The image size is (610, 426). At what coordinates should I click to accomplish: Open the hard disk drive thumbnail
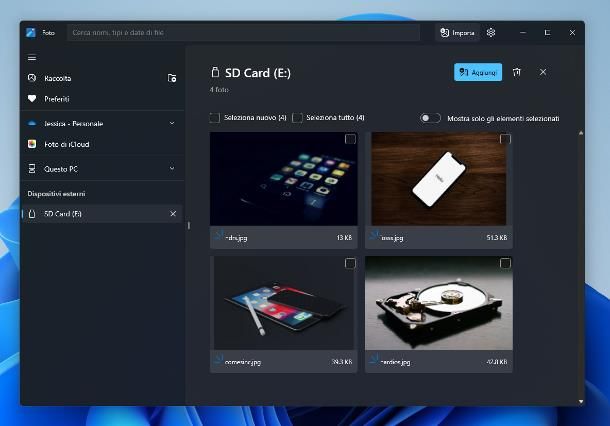coord(439,303)
